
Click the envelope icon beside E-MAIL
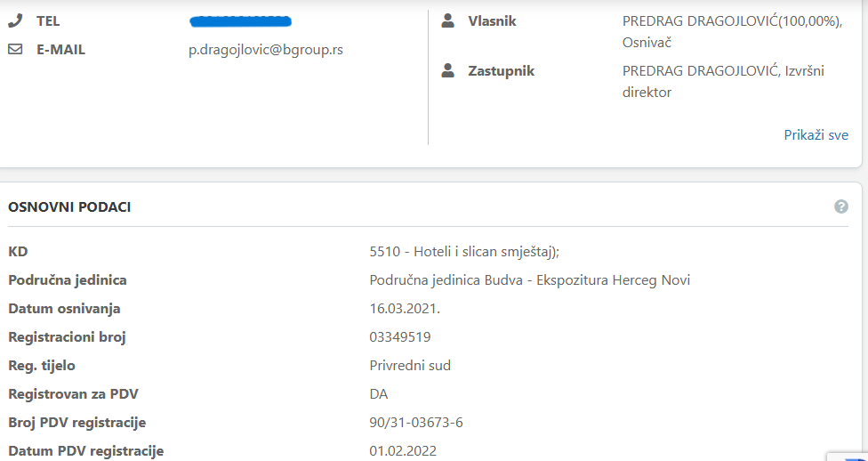pyautogui.click(x=15, y=50)
